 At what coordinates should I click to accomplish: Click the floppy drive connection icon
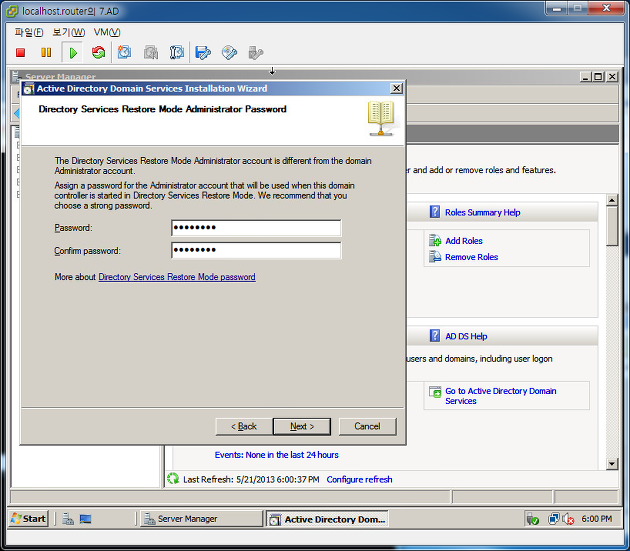pyautogui.click(x=203, y=53)
